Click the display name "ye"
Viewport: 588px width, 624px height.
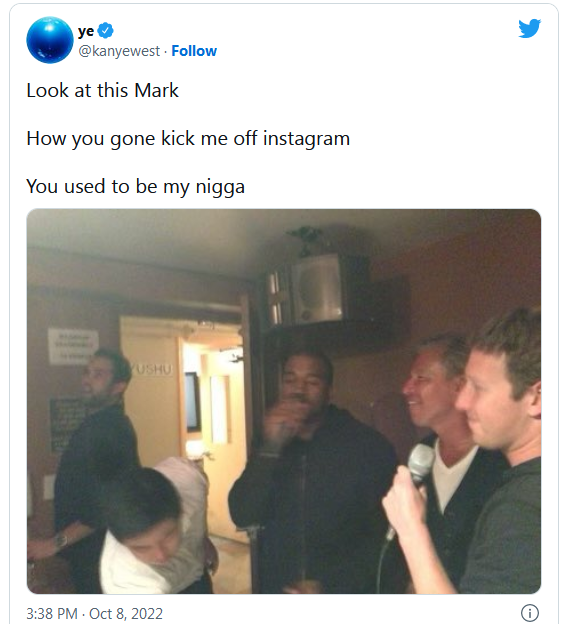coord(86,31)
